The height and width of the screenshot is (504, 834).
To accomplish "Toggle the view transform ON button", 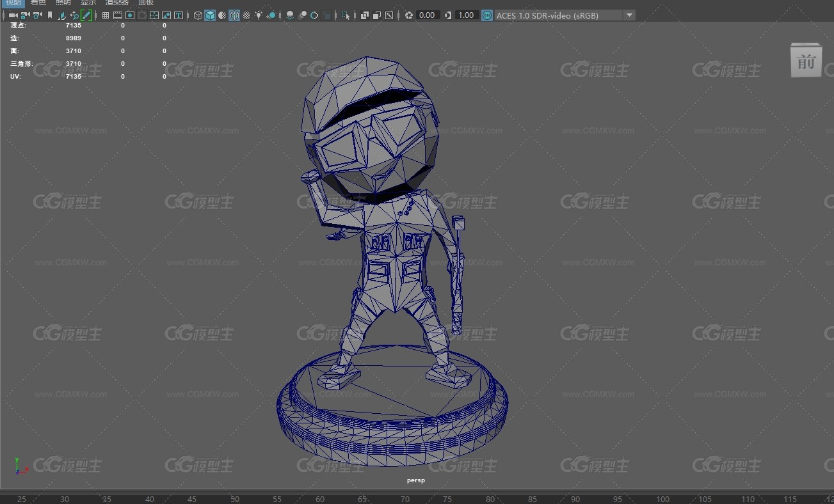I will coord(487,15).
